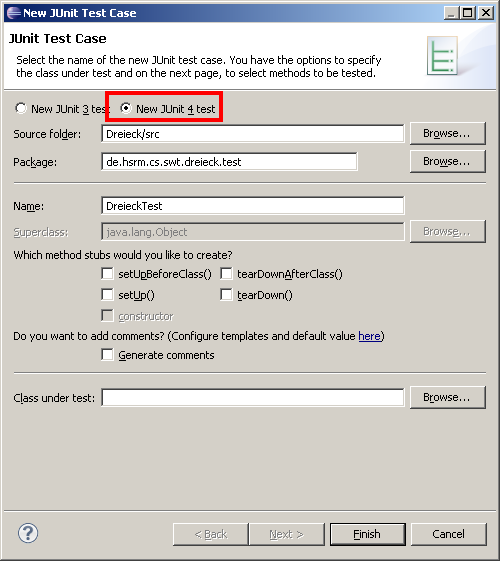
Task: Click the disabled Superclass field java.lang.Object
Action: [x=253, y=232]
